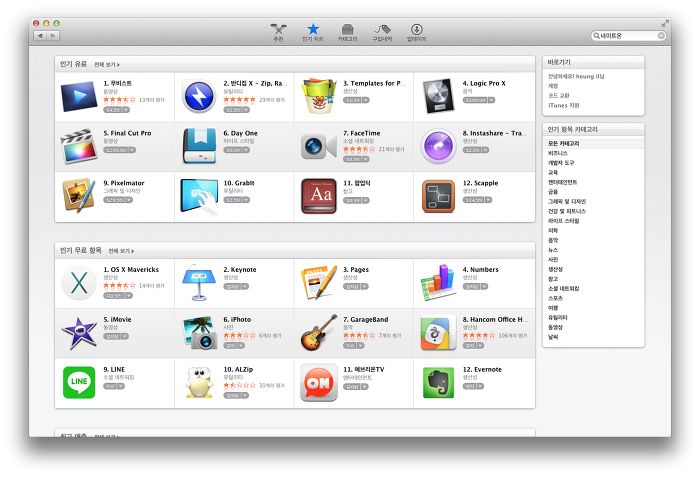
Task: Open the Pages app icon
Action: [x=319, y=283]
